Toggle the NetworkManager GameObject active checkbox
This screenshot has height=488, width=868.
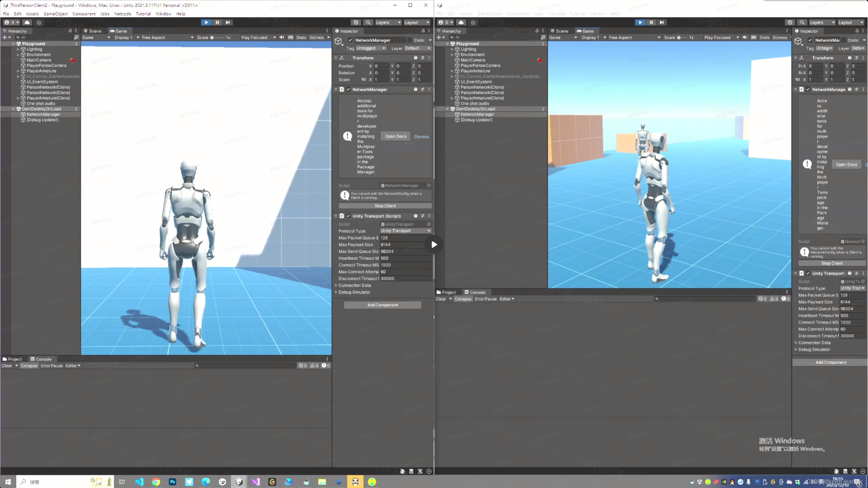(350, 40)
